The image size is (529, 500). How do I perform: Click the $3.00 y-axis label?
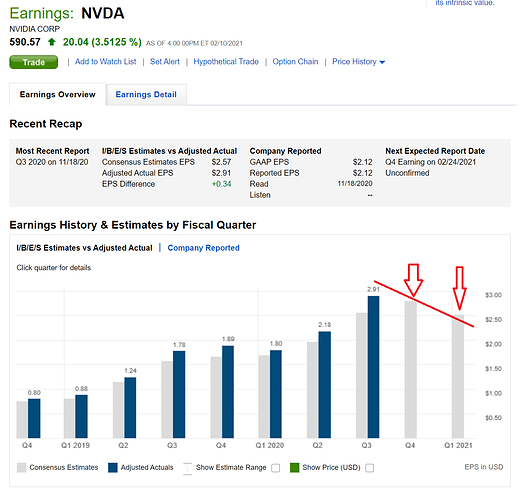(493, 295)
